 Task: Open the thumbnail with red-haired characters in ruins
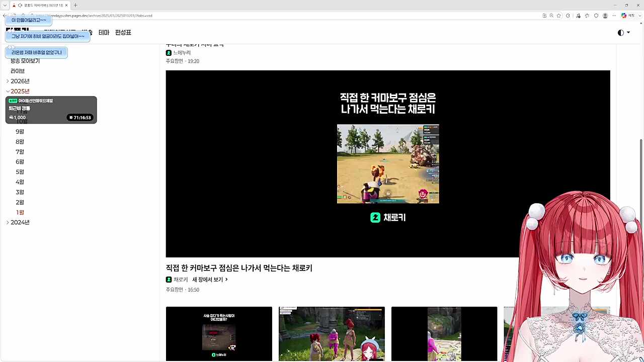(x=332, y=334)
